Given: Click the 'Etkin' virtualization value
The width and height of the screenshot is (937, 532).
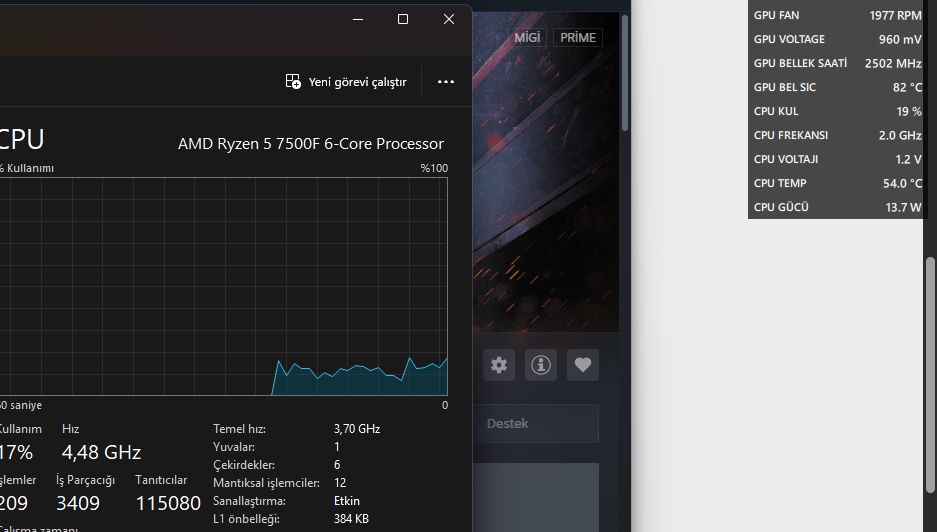Looking at the screenshot, I should tap(347, 500).
